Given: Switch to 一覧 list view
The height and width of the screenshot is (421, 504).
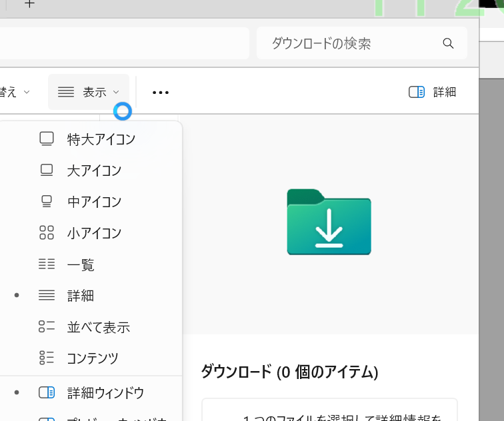Looking at the screenshot, I should (80, 265).
